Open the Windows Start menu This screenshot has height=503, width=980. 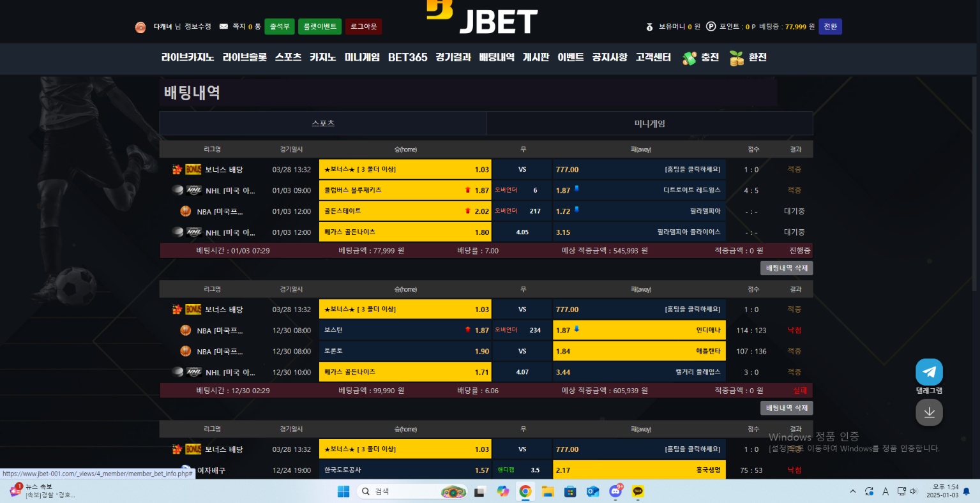pyautogui.click(x=343, y=491)
